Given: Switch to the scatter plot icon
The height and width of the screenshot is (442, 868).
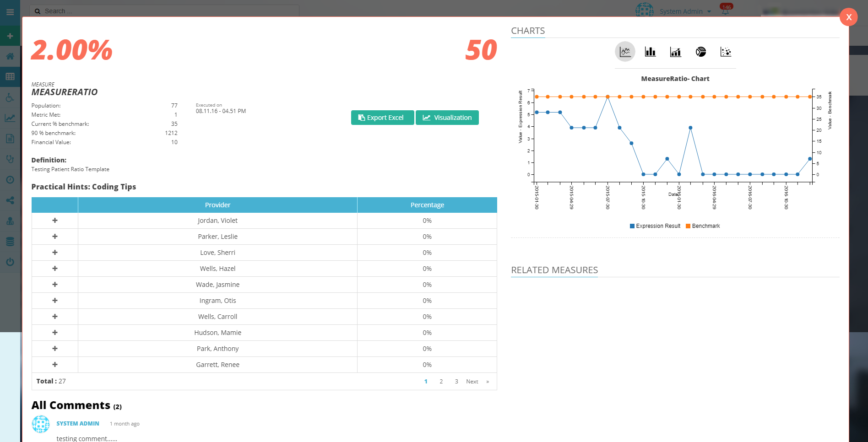Looking at the screenshot, I should pos(726,52).
